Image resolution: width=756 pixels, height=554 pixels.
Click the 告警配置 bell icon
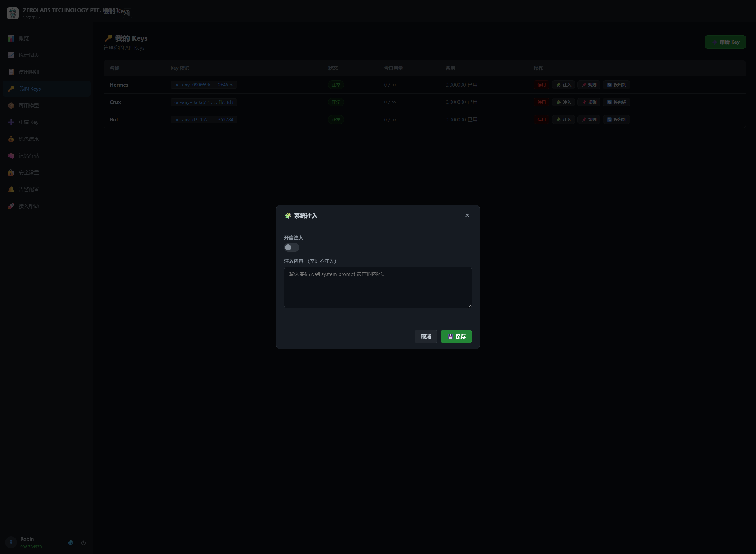11,189
